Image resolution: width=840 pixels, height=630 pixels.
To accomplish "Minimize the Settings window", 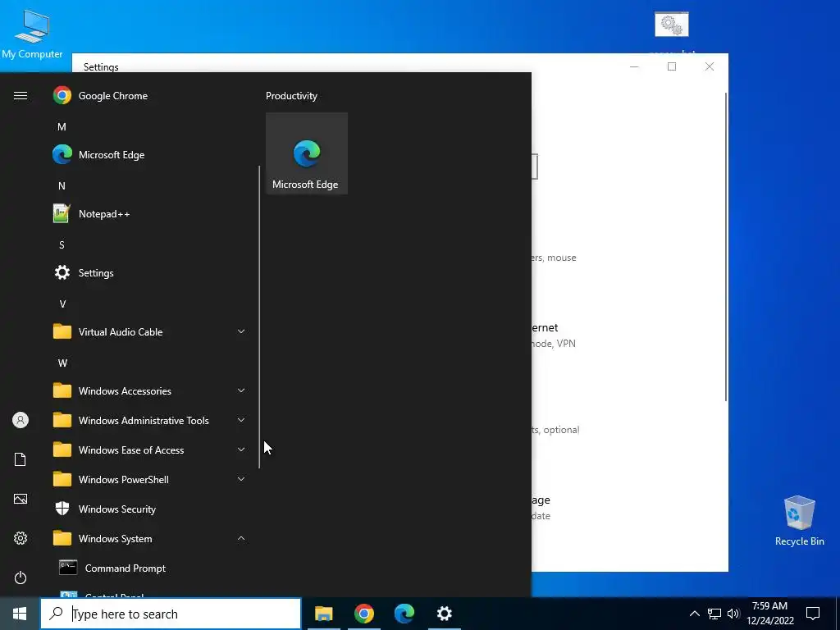I will click(x=634, y=66).
